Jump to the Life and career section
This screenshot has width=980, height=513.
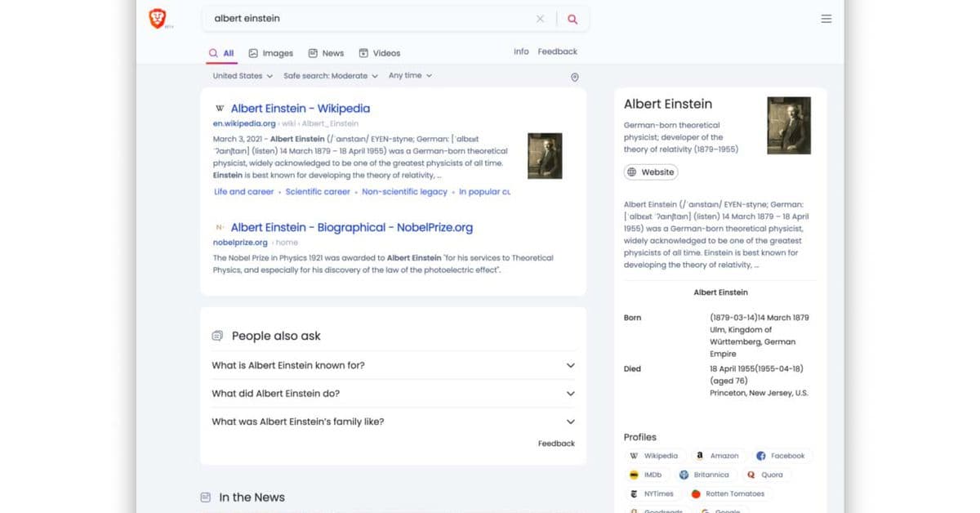click(244, 192)
